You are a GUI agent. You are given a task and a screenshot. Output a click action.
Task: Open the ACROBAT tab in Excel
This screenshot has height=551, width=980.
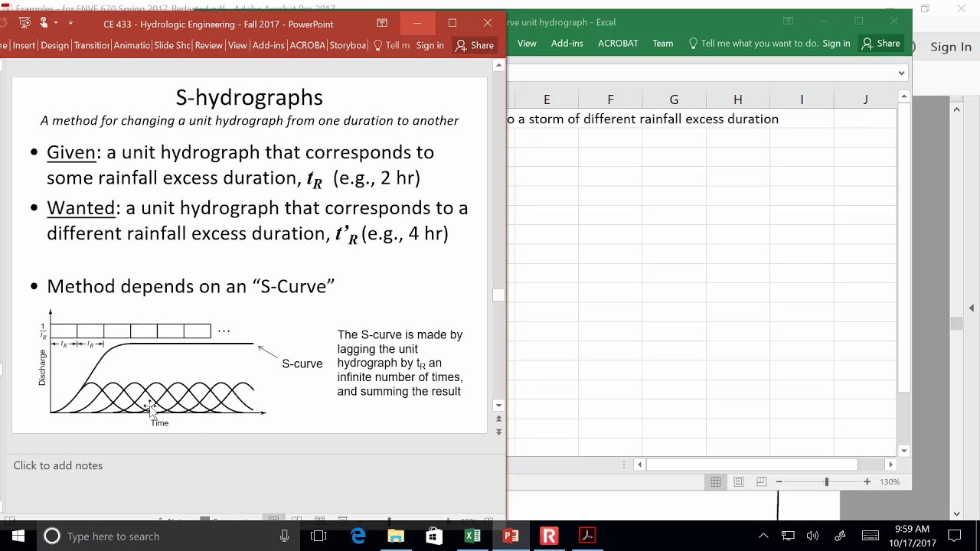click(618, 44)
